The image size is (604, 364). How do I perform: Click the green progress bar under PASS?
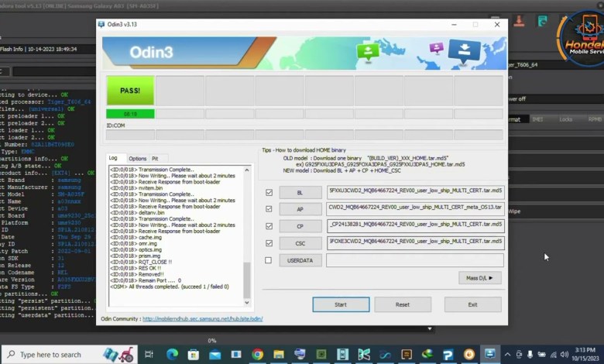click(x=130, y=114)
